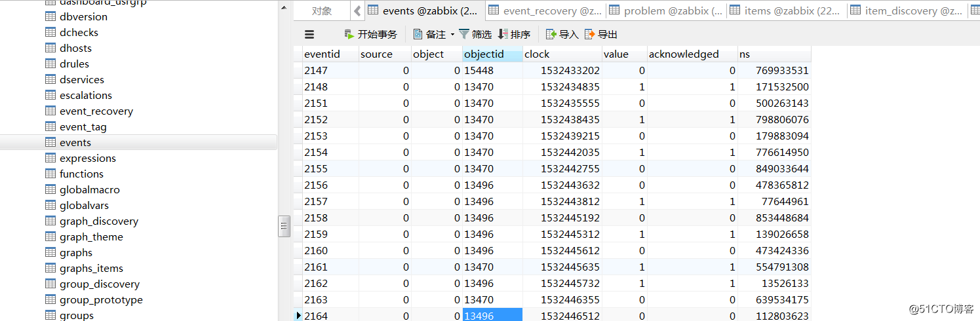Screen dimensions: 980x321
Task: Open the hamburger menu in the table toolbar
Action: [309, 35]
